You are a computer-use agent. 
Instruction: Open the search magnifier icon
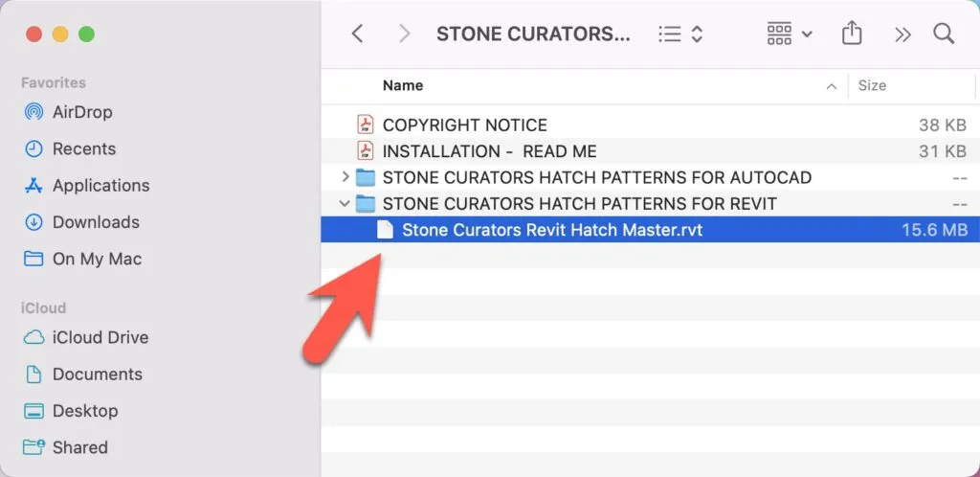click(x=944, y=34)
